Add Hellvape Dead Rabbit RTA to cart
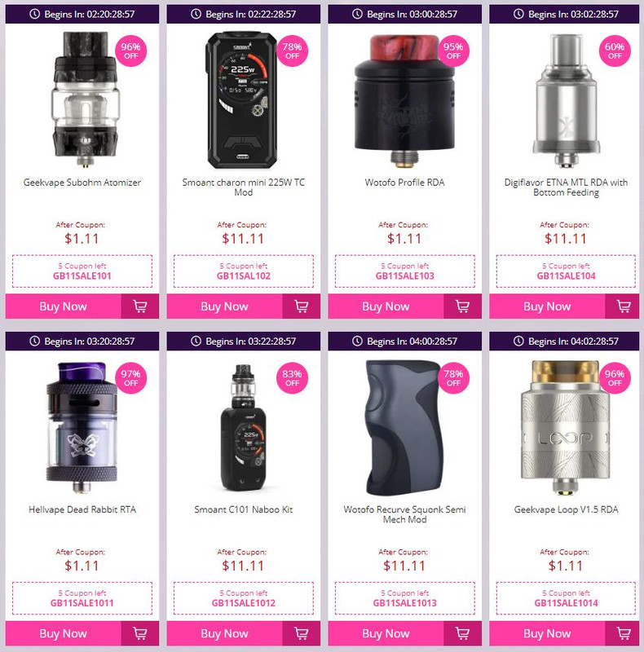The height and width of the screenshot is (652, 644). click(x=140, y=633)
